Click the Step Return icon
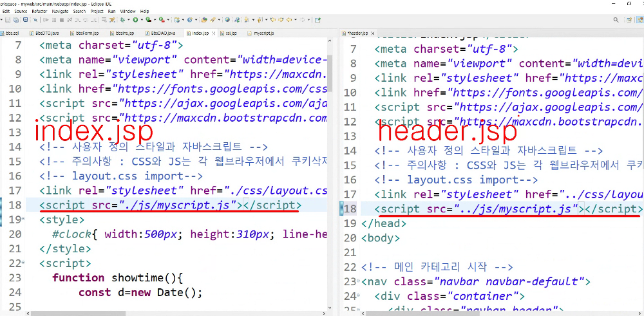644x316 pixels. click(93, 19)
